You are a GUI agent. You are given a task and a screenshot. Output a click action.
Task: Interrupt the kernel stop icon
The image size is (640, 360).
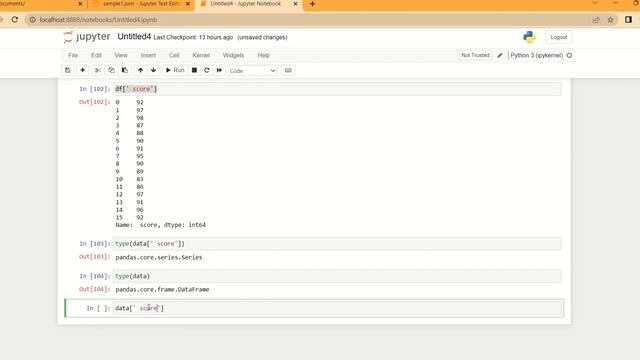coord(194,70)
